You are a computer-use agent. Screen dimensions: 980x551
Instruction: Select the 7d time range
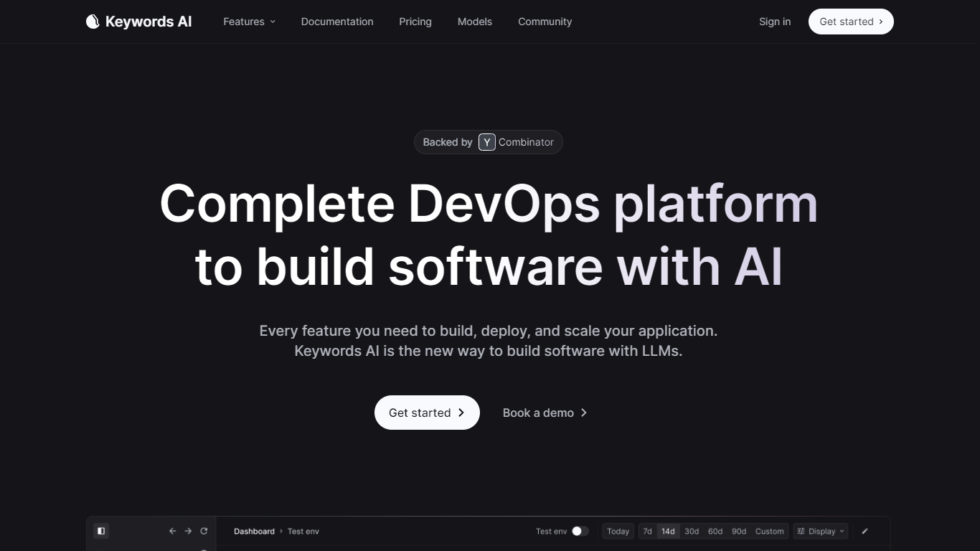coord(647,532)
